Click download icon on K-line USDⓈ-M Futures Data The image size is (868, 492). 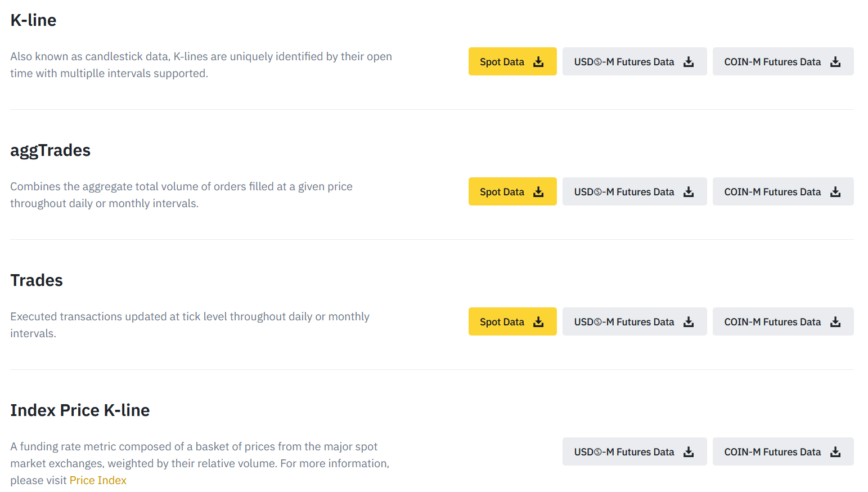click(x=689, y=61)
